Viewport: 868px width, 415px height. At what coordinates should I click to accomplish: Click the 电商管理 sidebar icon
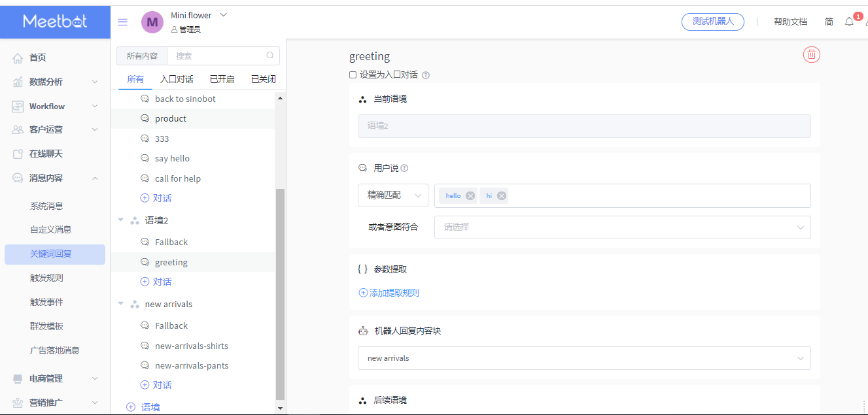18,378
